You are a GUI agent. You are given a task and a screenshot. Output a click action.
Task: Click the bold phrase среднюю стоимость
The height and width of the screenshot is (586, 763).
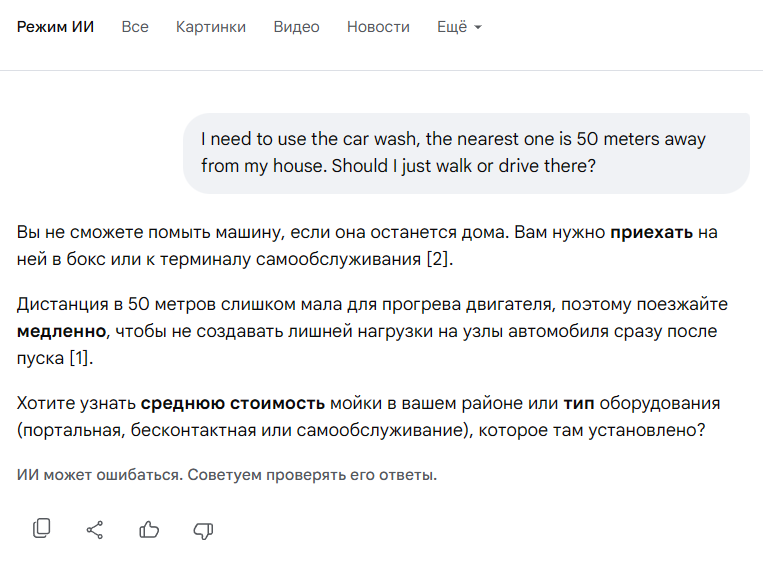(233, 404)
